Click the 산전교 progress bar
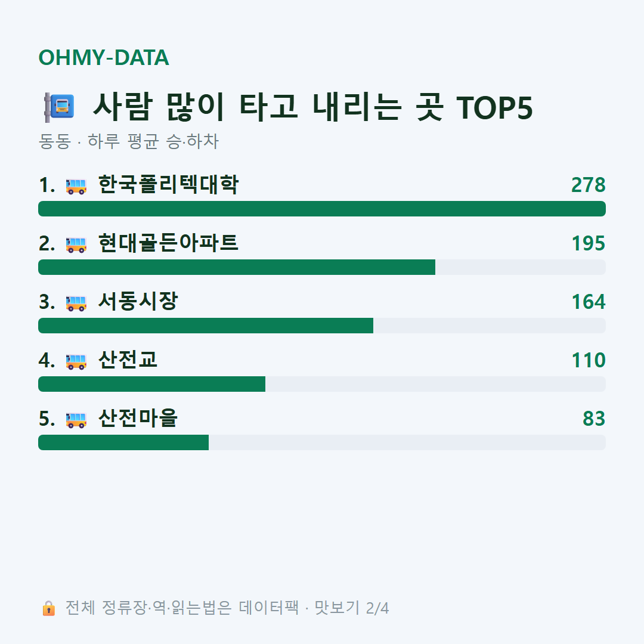644x644 pixels. [322, 384]
